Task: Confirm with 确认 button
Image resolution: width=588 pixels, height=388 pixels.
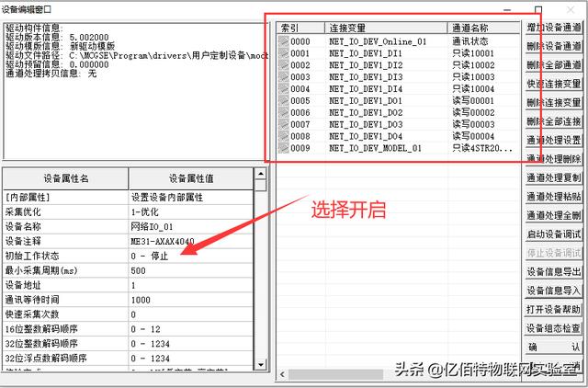Action: click(x=553, y=348)
